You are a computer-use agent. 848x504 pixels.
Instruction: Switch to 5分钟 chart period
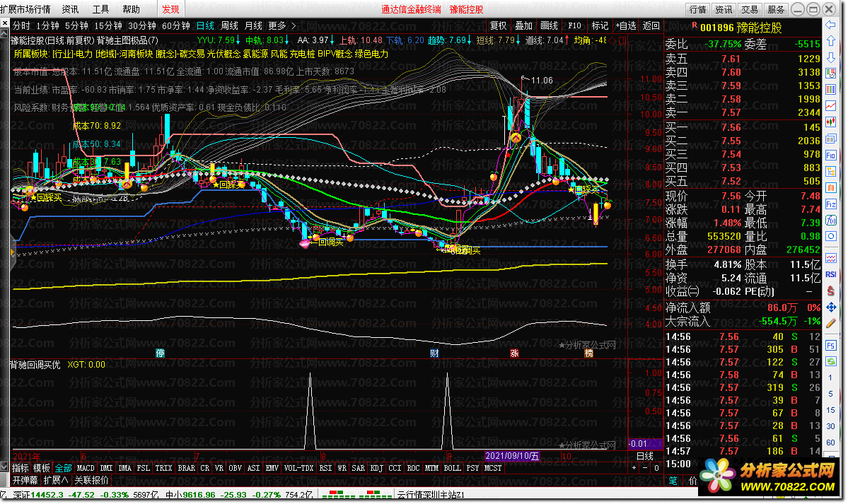click(x=77, y=25)
